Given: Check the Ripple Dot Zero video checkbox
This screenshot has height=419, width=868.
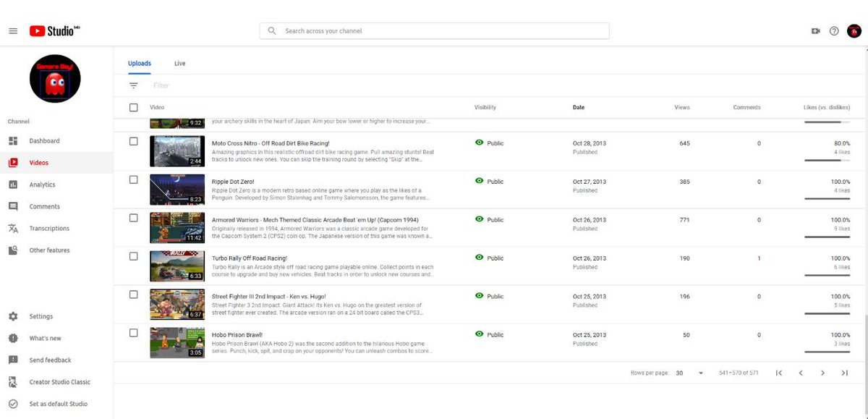Looking at the screenshot, I should pyautogui.click(x=133, y=179).
